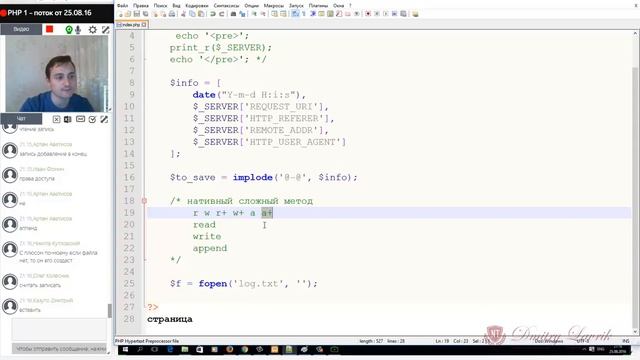The width and height of the screenshot is (640, 360).
Task: Open Find with the binoculars icon
Action: (234, 14)
